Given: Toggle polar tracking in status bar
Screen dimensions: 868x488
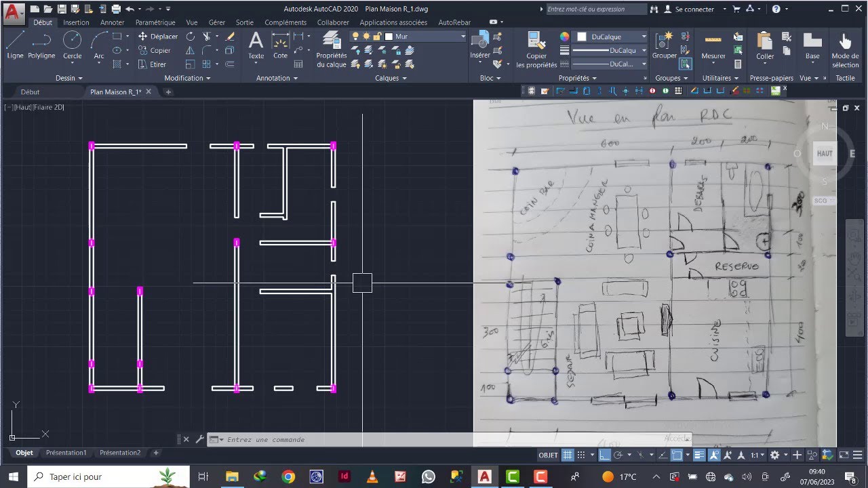Looking at the screenshot, I should click(x=618, y=455).
